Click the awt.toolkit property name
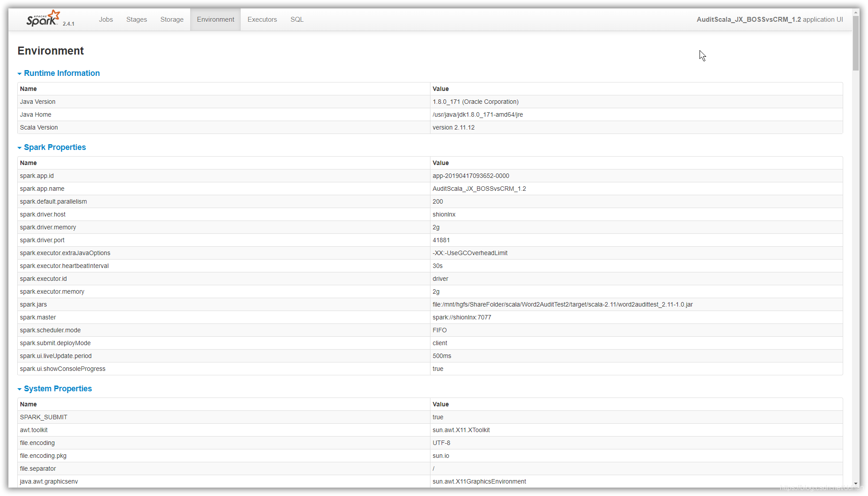Screen dimensions: 868x496 pyautogui.click(x=34, y=430)
